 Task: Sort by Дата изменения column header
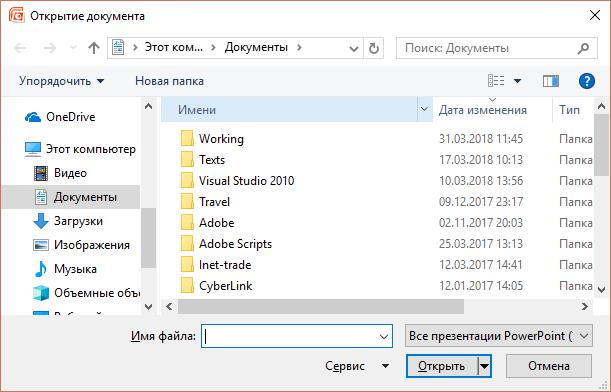[x=492, y=109]
